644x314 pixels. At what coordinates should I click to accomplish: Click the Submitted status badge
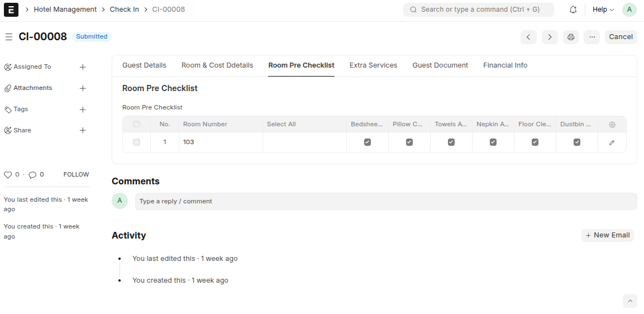pyautogui.click(x=92, y=36)
